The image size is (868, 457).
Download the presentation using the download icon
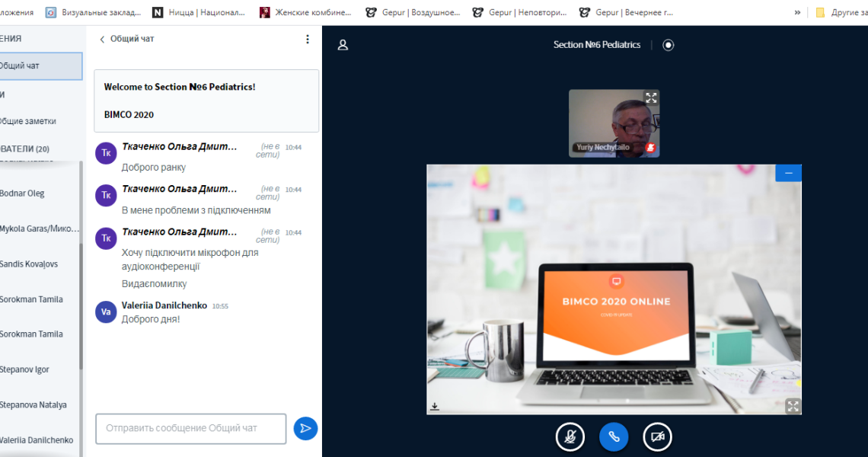pyautogui.click(x=435, y=407)
